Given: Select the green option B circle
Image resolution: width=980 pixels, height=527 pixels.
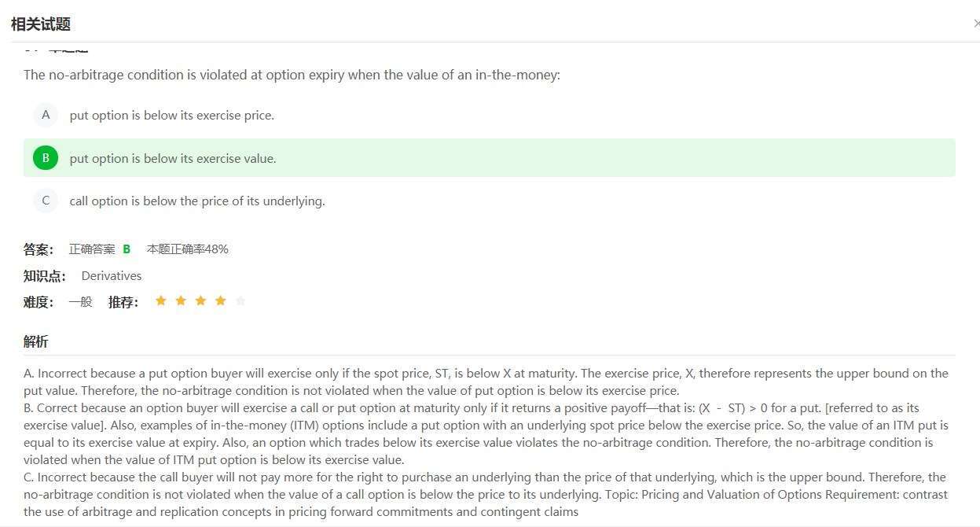Looking at the screenshot, I should [46, 158].
